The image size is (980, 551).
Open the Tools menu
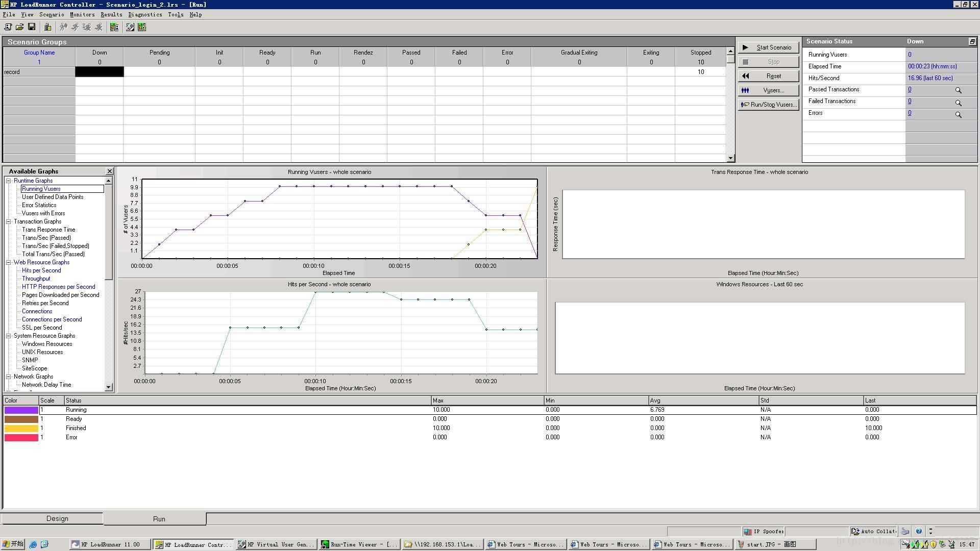[x=175, y=14]
